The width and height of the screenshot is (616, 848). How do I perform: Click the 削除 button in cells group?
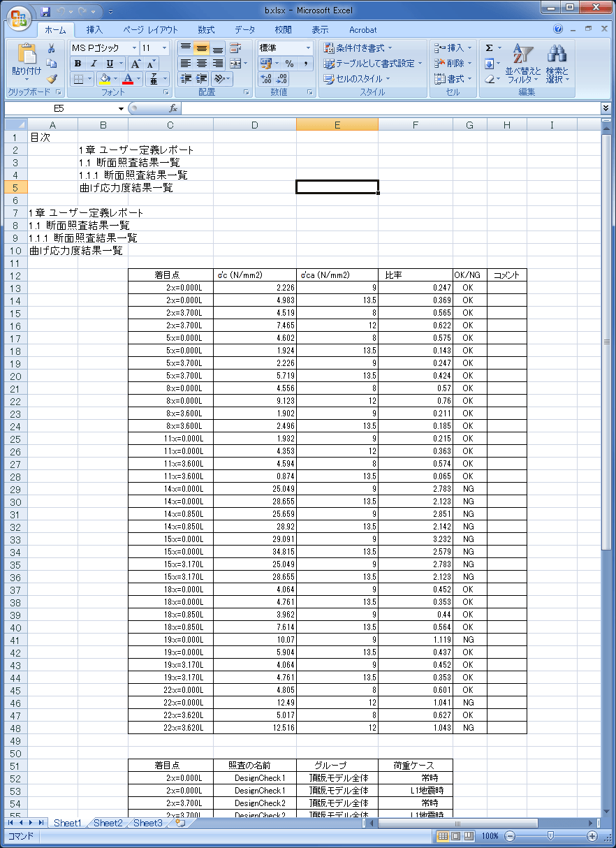tap(453, 64)
